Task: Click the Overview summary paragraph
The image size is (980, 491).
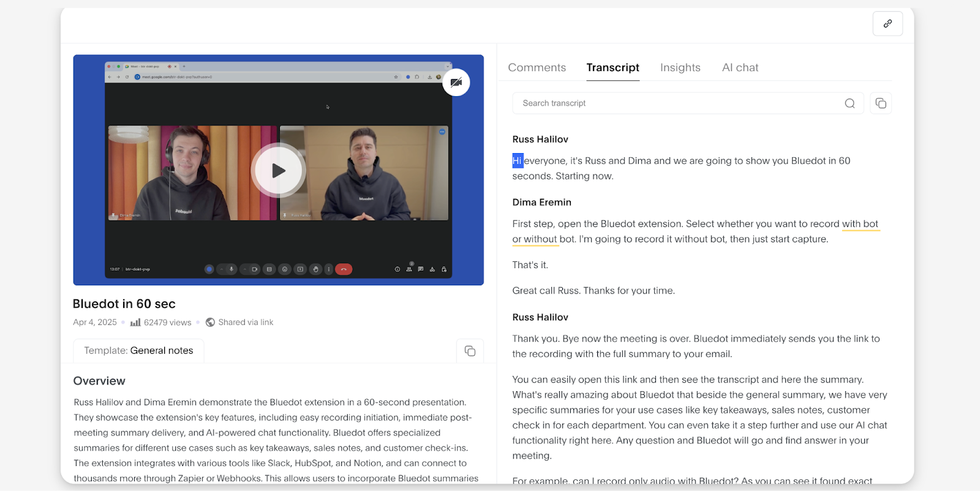Action: (x=276, y=440)
